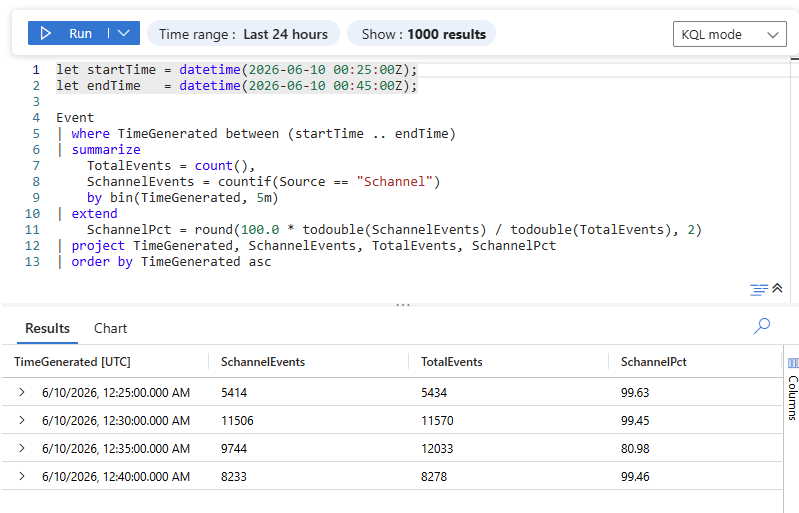Click the bin(TimeGenerated, 5m) expression

click(x=194, y=198)
